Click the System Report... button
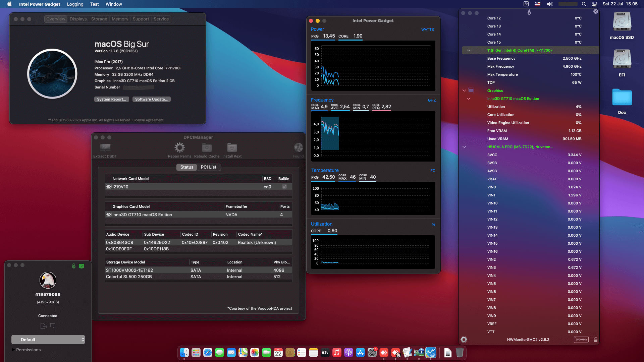The image size is (644, 362). pos(111,99)
